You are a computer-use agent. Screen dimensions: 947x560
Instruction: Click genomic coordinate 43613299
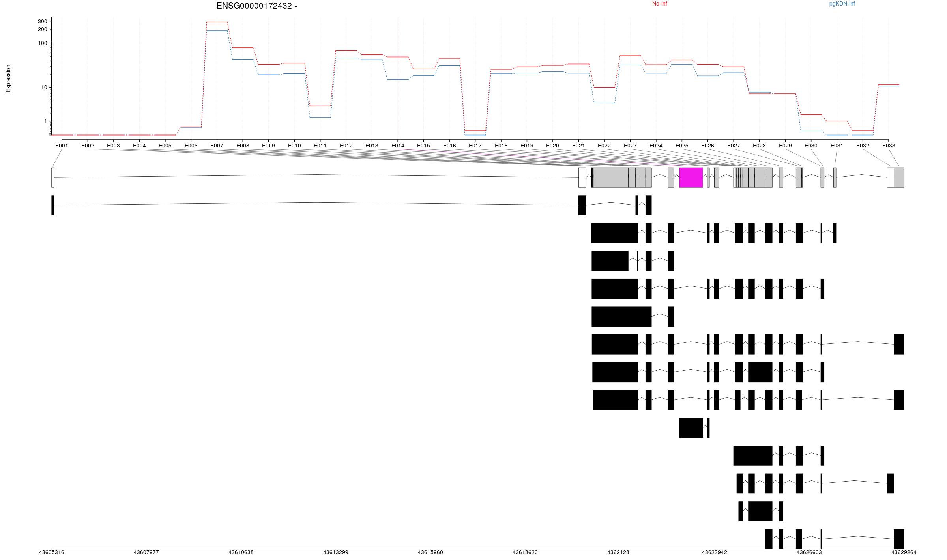point(336,552)
